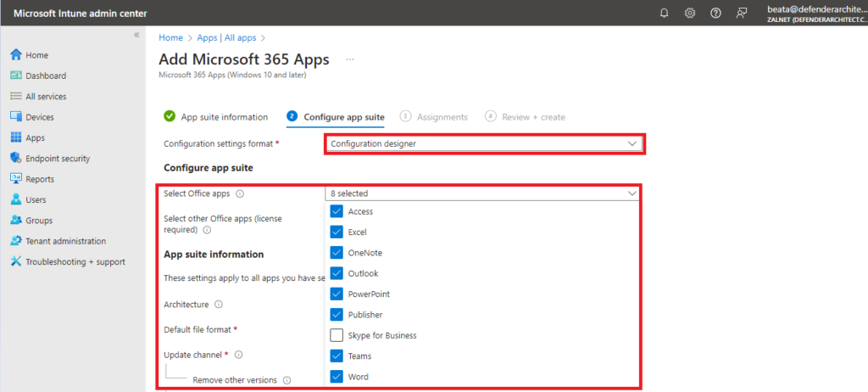
Task: Collapse the 8 selected Office apps dropdown
Action: pyautogui.click(x=482, y=193)
